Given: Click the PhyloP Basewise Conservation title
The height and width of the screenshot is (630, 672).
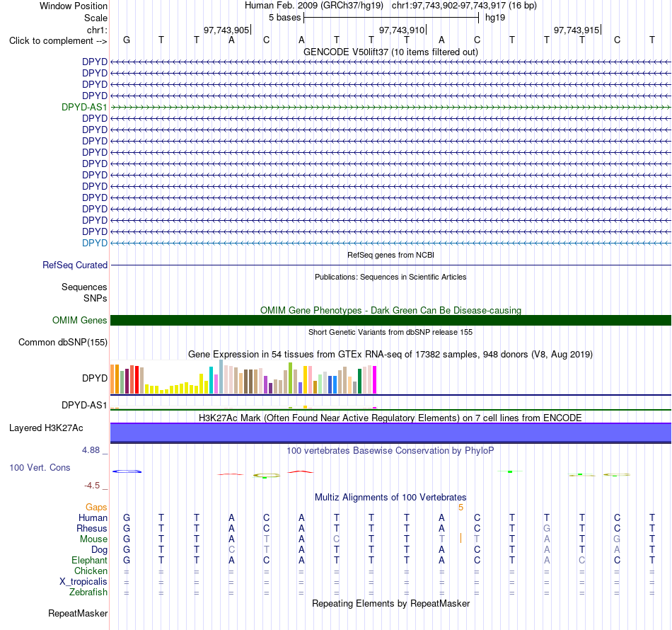Looking at the screenshot, I should click(390, 450).
